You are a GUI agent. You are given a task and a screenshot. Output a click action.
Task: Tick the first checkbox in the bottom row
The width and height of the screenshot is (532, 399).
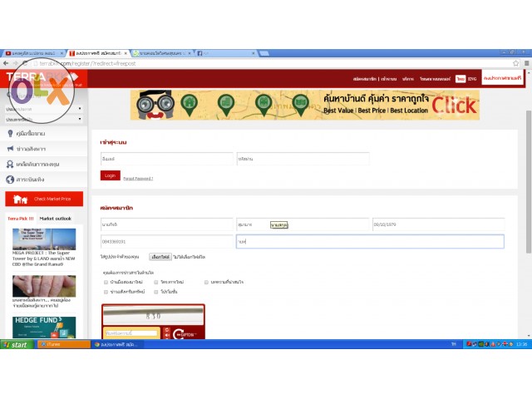coord(105,292)
